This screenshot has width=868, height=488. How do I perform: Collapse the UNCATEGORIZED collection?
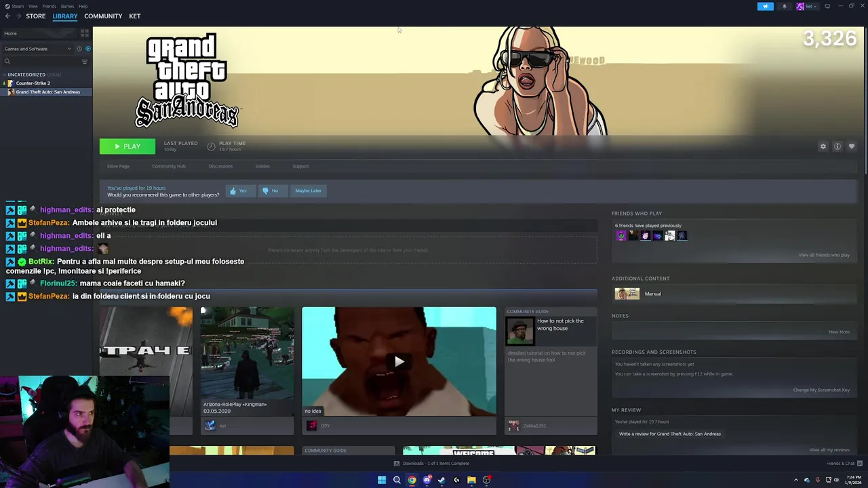pos(26,75)
